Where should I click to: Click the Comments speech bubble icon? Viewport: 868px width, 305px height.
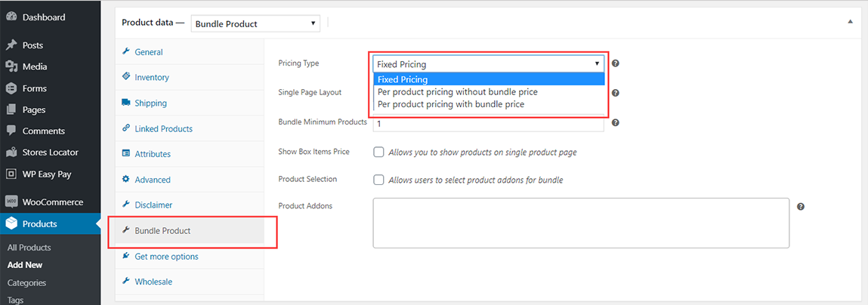11,131
